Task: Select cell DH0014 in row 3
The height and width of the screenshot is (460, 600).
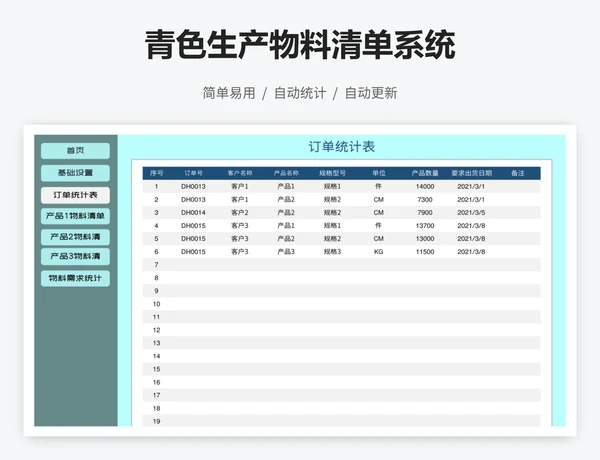Action: (194, 213)
